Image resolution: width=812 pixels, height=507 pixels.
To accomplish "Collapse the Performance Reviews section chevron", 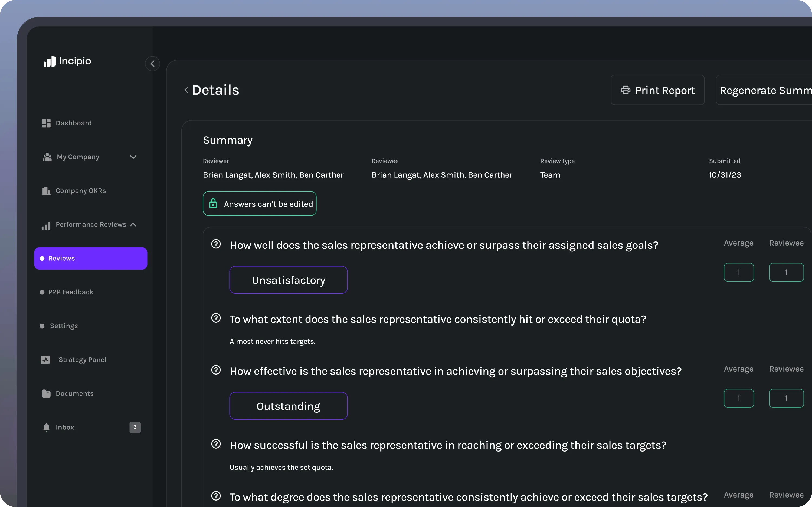I will pyautogui.click(x=133, y=225).
